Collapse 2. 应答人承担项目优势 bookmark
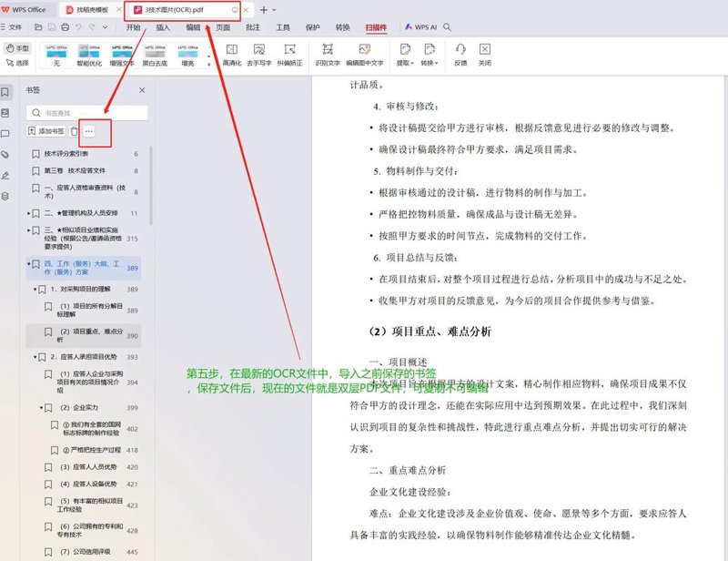 coord(35,357)
